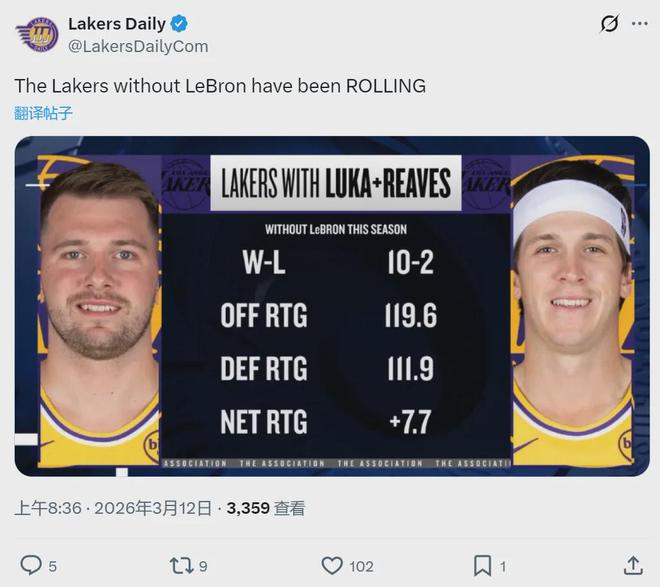Click the 3,359 查看 view count
This screenshot has width=660, height=587.
[x=266, y=508]
